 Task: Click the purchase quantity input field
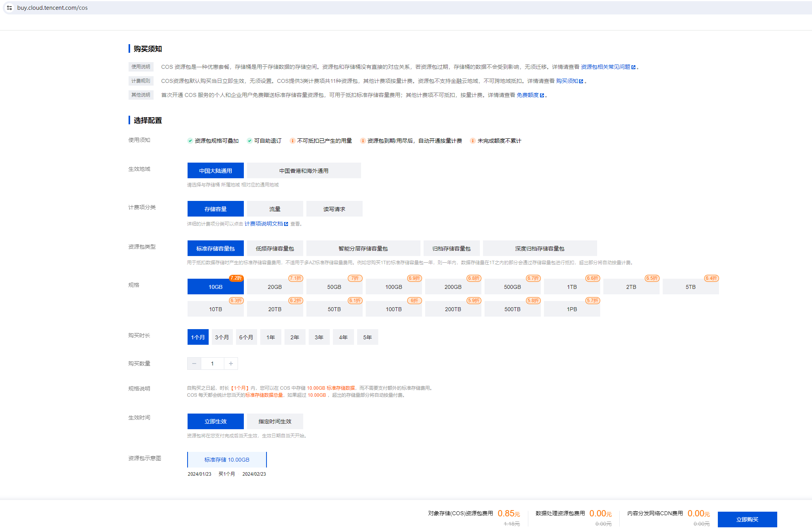[x=213, y=364]
